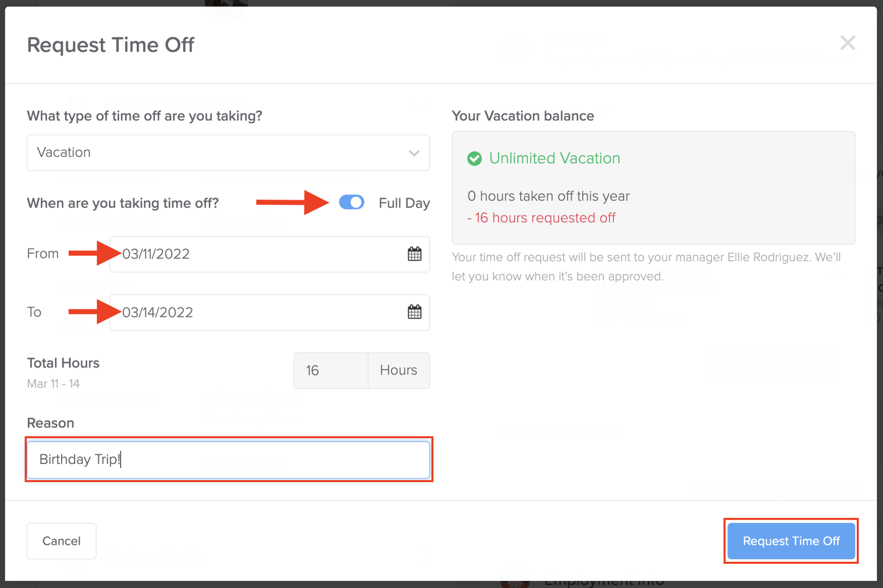Image resolution: width=883 pixels, height=588 pixels.
Task: Click the green Unlimited Vacation checkmark icon
Action: 474,159
